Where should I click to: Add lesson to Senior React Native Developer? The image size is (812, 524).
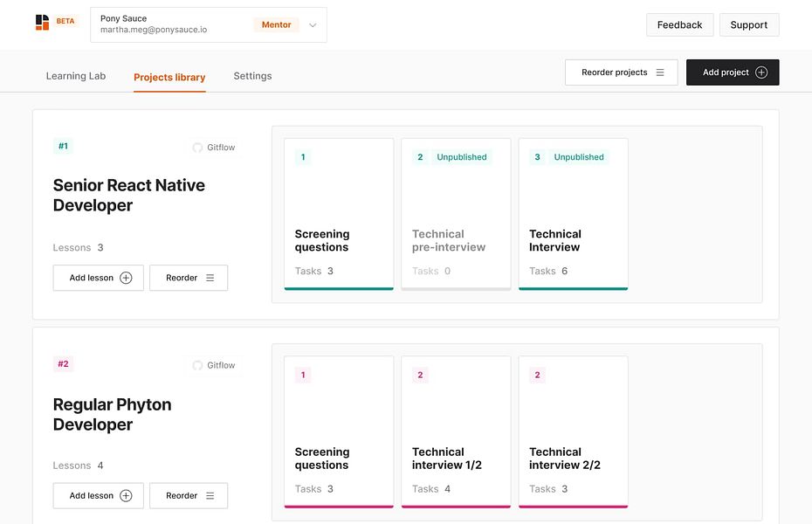click(x=99, y=278)
